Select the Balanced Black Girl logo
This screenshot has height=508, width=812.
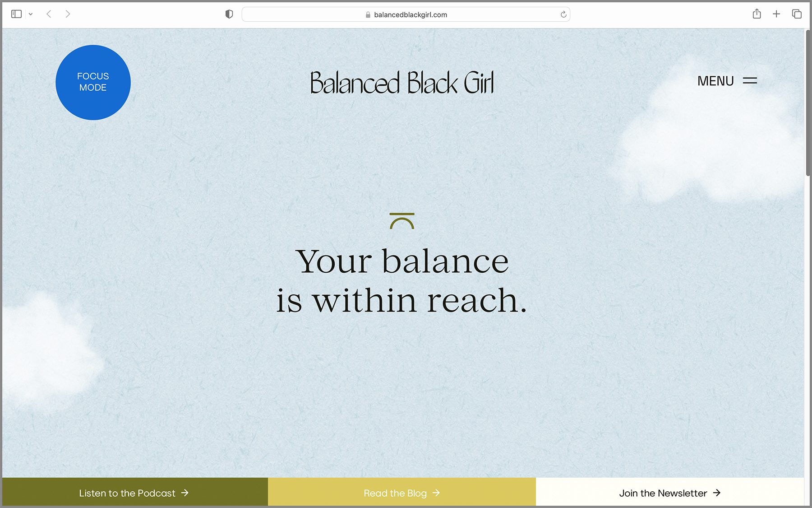click(401, 82)
